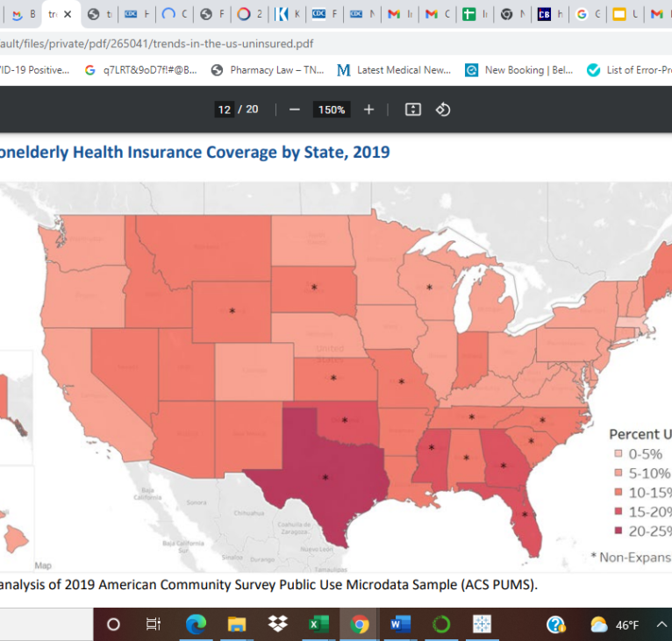The height and width of the screenshot is (641, 672).
Task: Open Excel from the taskbar
Action: pos(318,624)
